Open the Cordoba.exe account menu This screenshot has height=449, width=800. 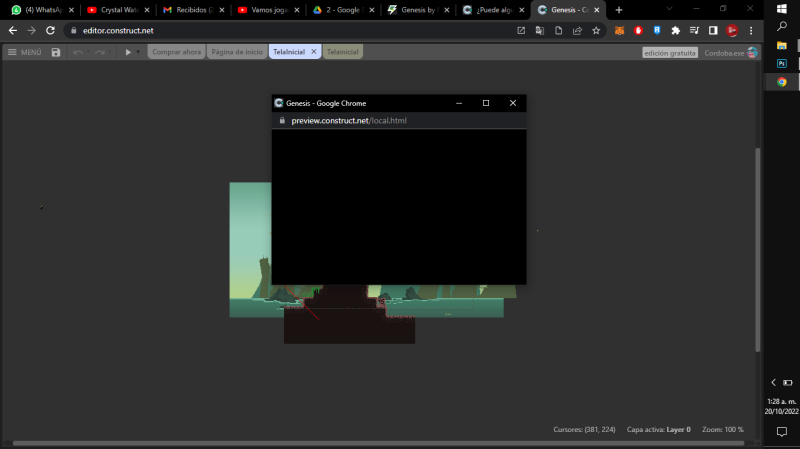click(730, 53)
